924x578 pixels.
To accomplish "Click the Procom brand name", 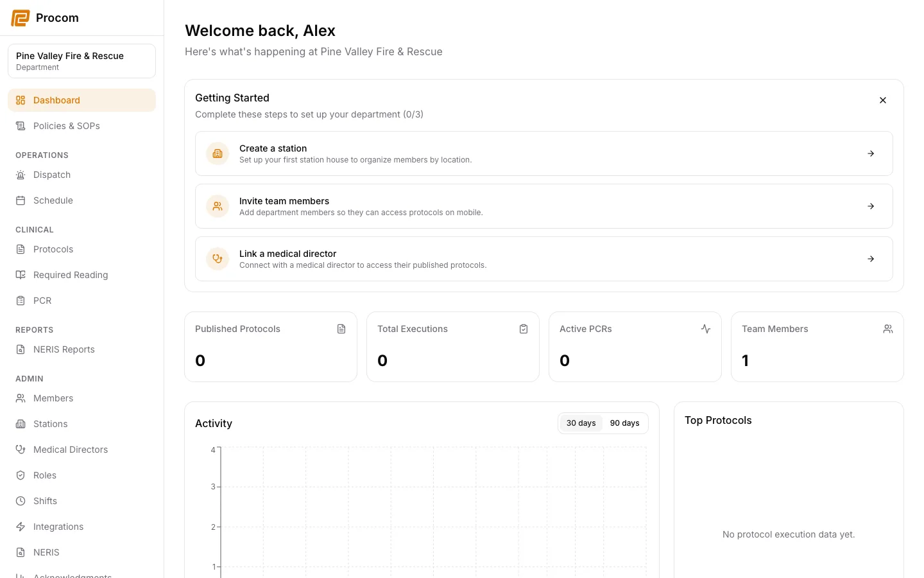I will 57,18.
